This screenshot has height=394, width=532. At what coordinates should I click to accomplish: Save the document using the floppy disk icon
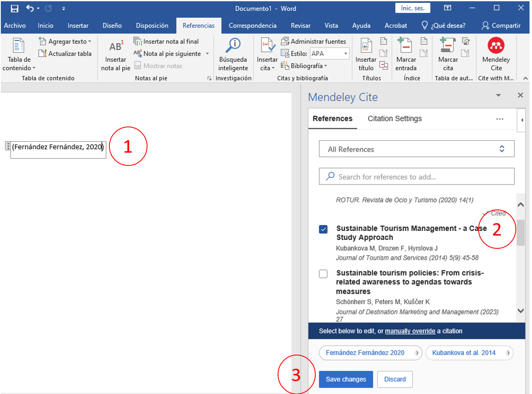[x=15, y=8]
